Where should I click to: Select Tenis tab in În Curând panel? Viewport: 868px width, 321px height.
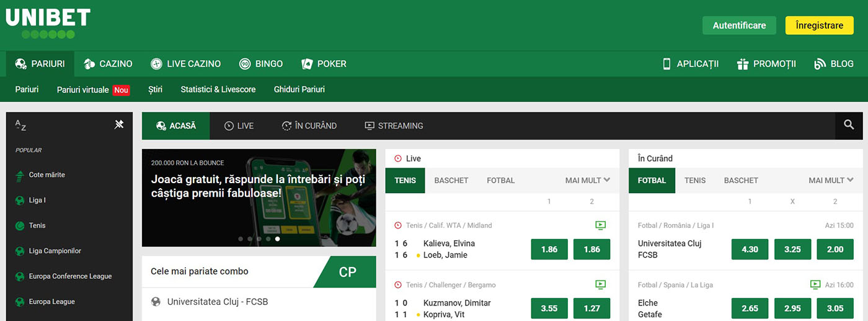click(695, 180)
